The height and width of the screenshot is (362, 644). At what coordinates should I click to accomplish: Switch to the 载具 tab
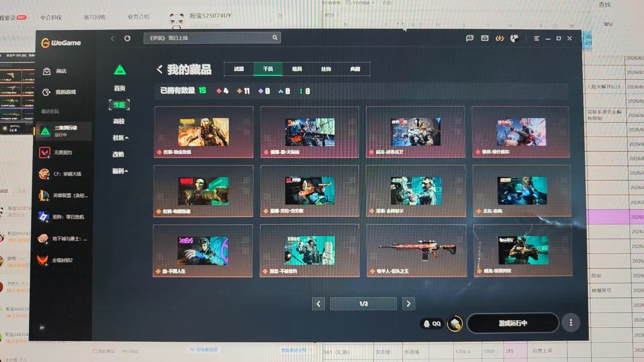point(297,69)
